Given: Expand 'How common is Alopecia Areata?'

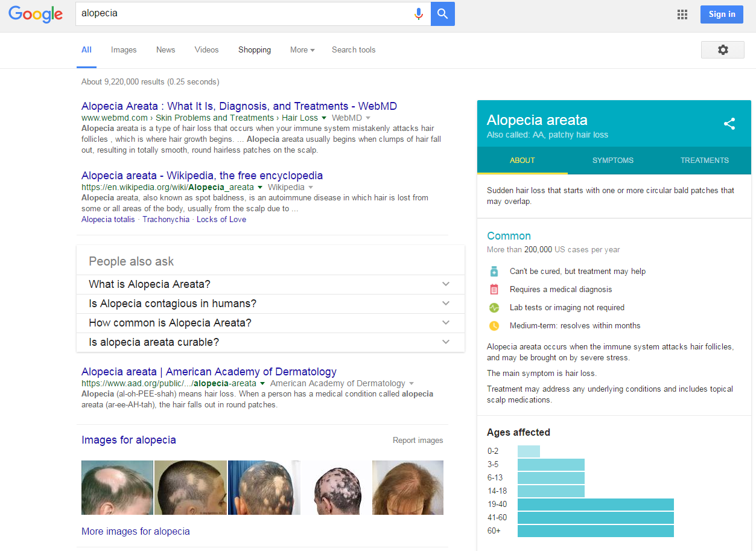Looking at the screenshot, I should [270, 323].
